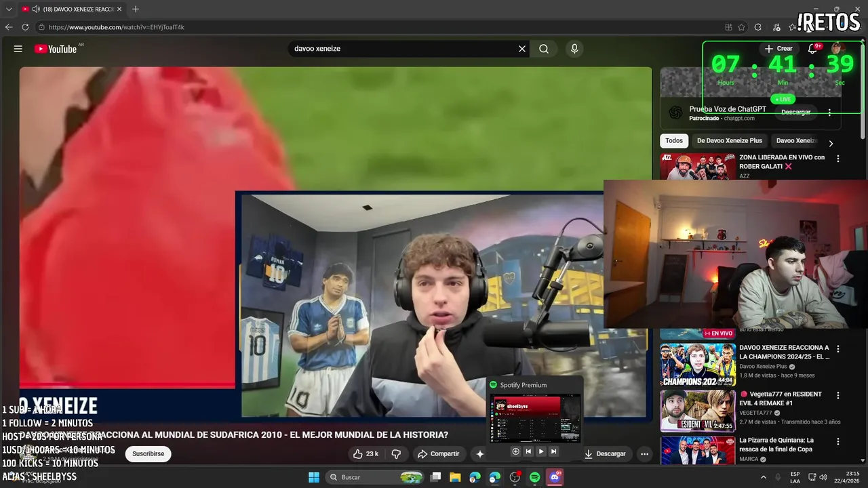Open File Explorer from taskbar
The image size is (868, 488).
[455, 477]
